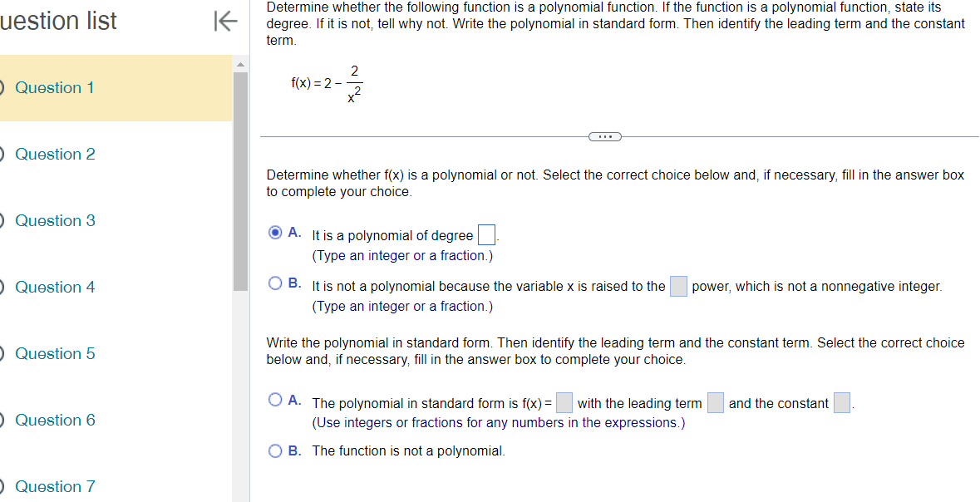
Task: Click the power answer box in choice B
Action: 677,285
